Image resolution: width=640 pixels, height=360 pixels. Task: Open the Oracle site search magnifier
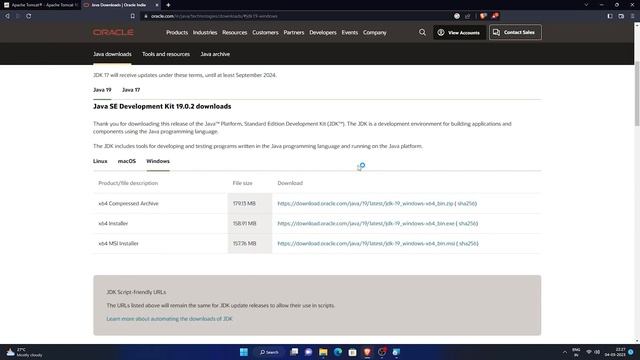click(422, 32)
